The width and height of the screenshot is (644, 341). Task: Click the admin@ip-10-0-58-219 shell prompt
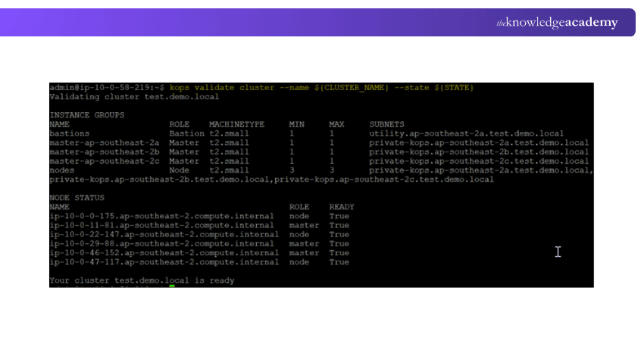point(106,88)
